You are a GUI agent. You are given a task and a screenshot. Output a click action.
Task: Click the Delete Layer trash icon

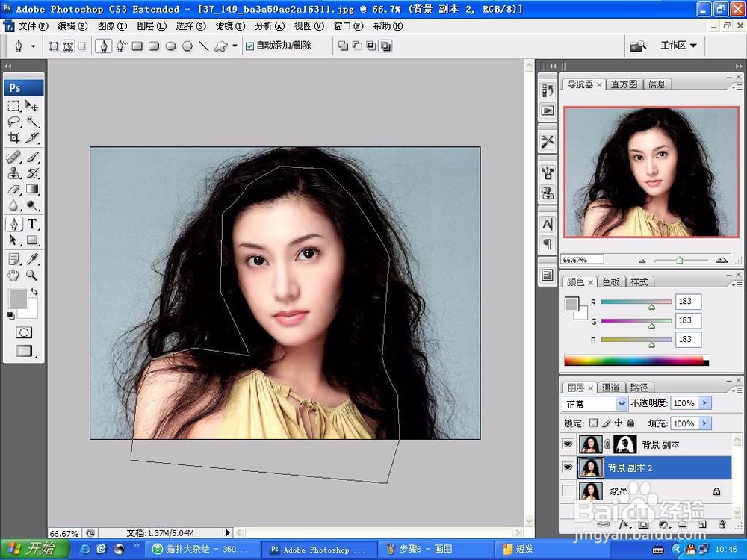(x=722, y=525)
